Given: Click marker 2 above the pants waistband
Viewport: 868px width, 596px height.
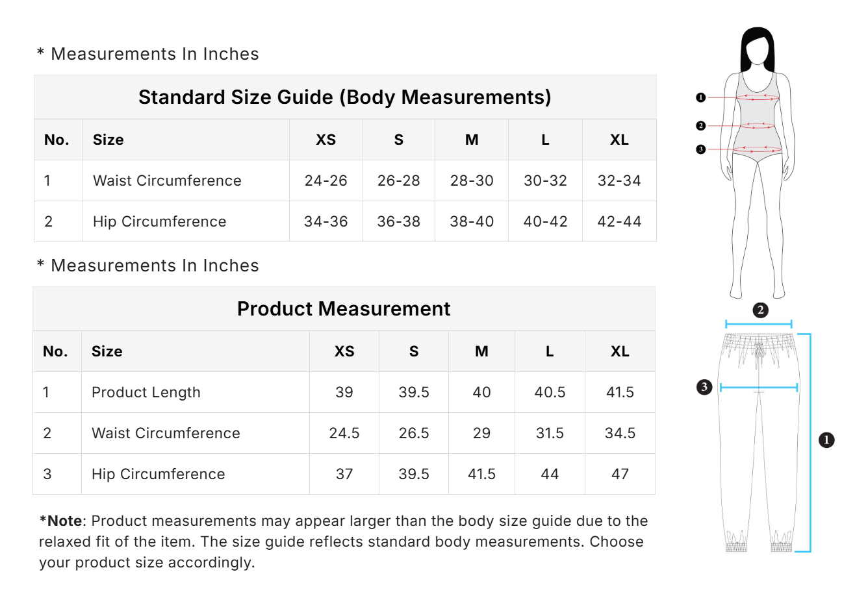Looking at the screenshot, I should [760, 310].
